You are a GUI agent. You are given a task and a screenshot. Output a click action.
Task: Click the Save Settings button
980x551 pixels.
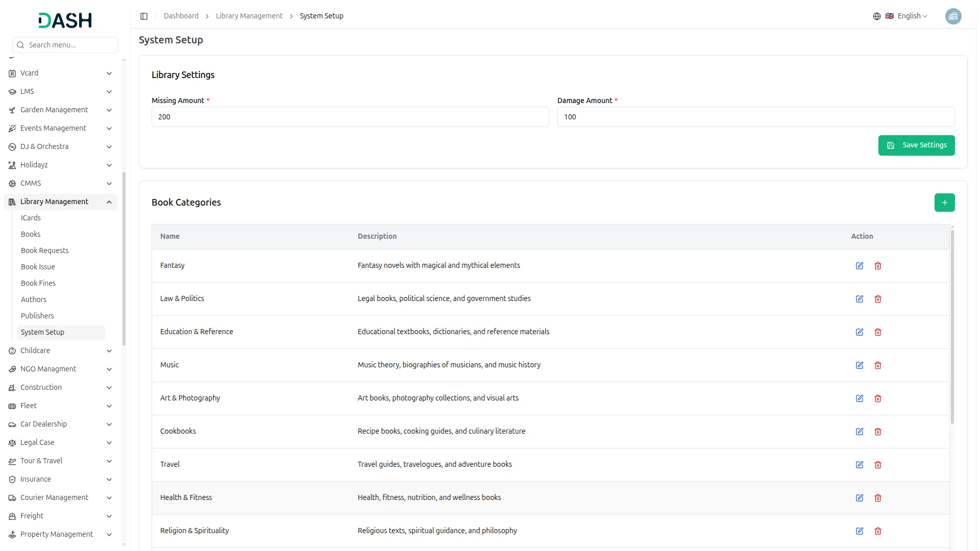(x=916, y=145)
